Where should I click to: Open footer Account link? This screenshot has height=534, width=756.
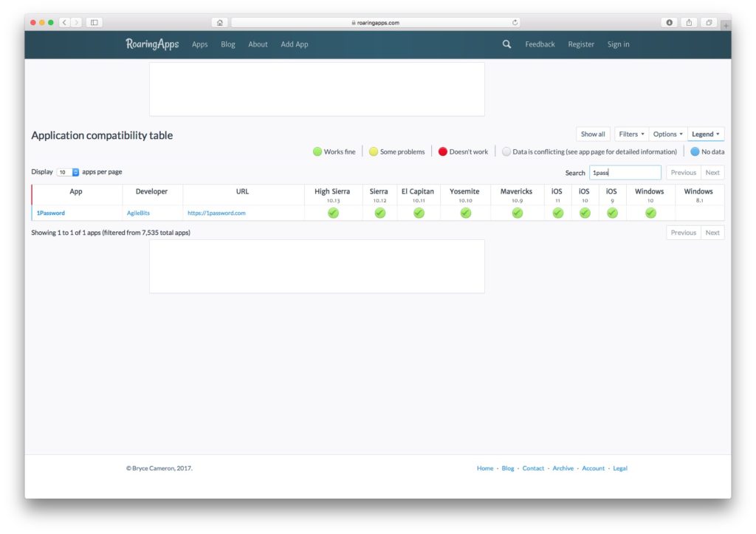pos(593,468)
